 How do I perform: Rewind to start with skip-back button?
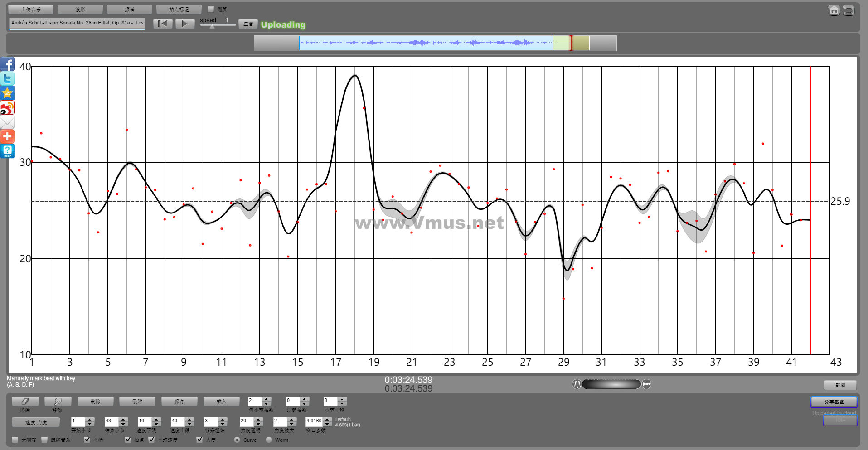click(x=163, y=24)
